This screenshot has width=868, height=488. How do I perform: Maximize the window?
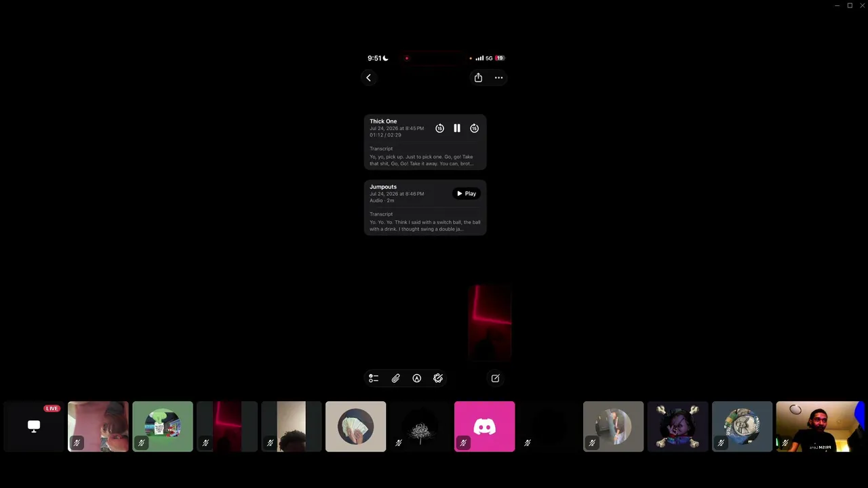pyautogui.click(x=850, y=5)
